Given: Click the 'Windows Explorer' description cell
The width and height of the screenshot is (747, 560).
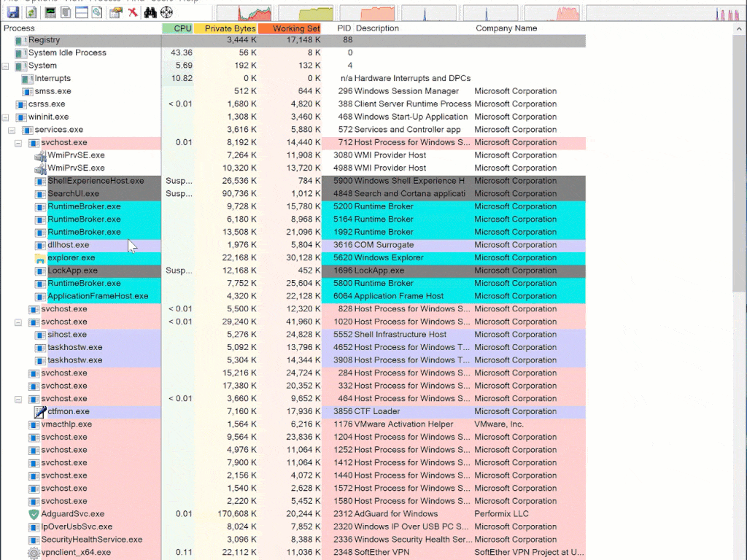Looking at the screenshot, I should (x=389, y=258).
